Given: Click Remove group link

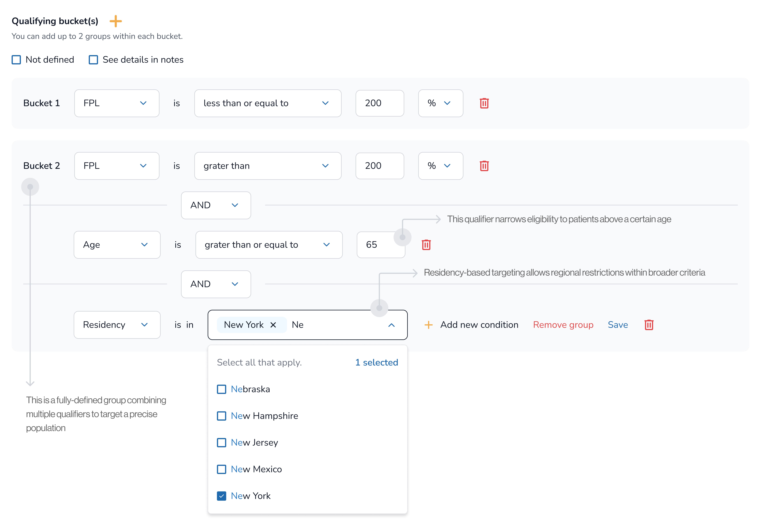Looking at the screenshot, I should (563, 325).
